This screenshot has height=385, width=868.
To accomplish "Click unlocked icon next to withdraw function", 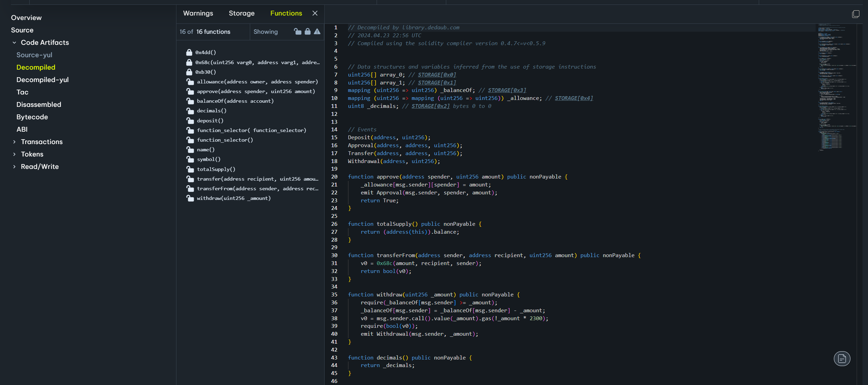I will click(x=190, y=198).
